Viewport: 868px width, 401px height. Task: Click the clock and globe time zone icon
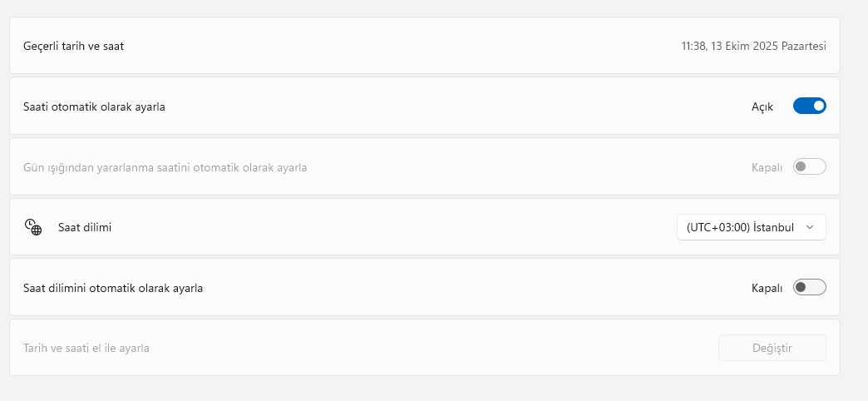tap(33, 227)
